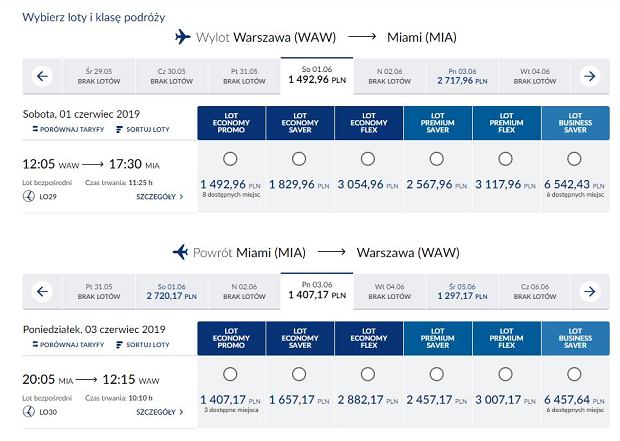Choose So 01.06 return date tab
Viewport: 620px width, 441px height.
tap(171, 291)
